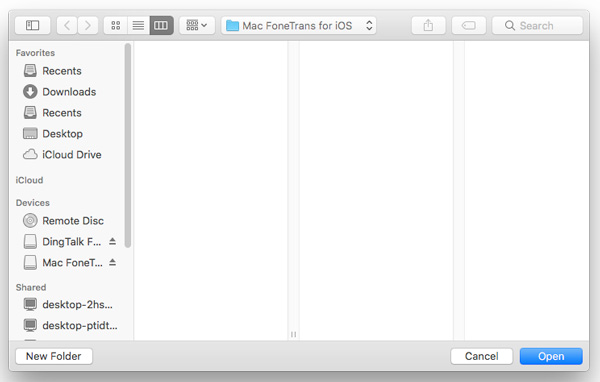Click the Shared section header

31,287
